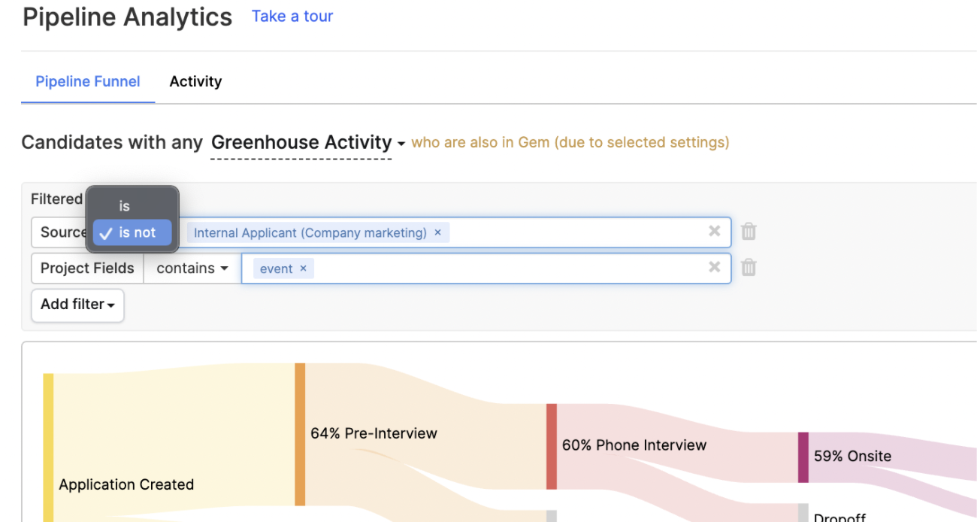The width and height of the screenshot is (980, 522).
Task: Click the gray Dropoff stage bar
Action: [x=803, y=513]
